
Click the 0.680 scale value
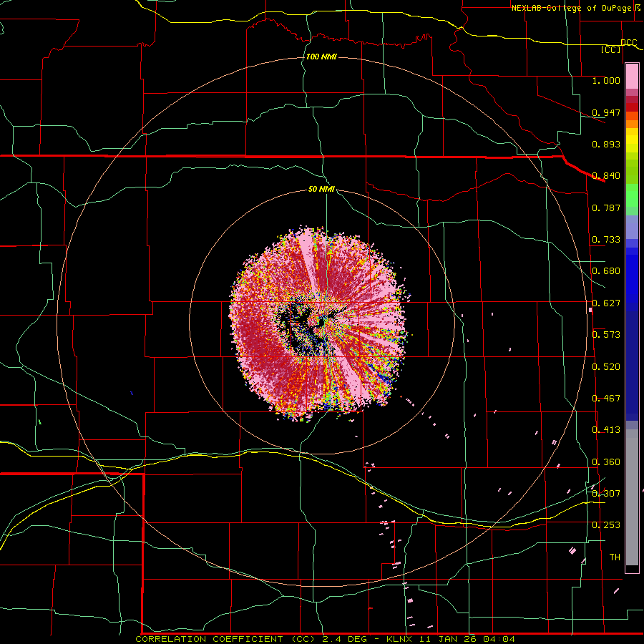click(606, 271)
